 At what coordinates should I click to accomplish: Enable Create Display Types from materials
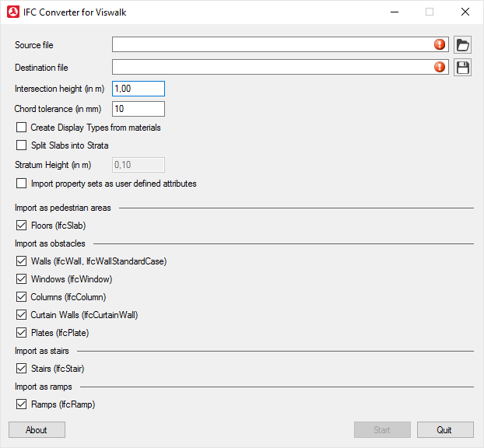tap(22, 128)
